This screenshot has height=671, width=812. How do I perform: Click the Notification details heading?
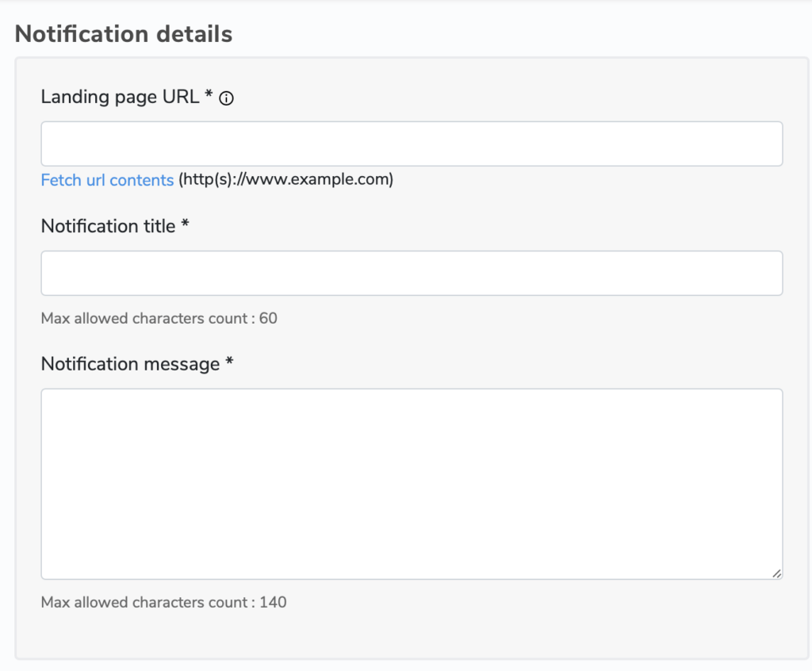[124, 33]
